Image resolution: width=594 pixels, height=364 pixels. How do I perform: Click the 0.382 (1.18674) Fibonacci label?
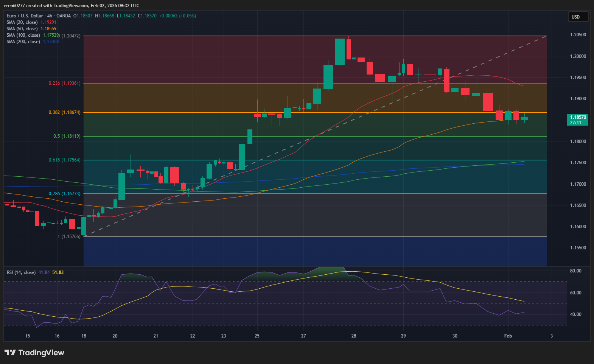coord(64,112)
